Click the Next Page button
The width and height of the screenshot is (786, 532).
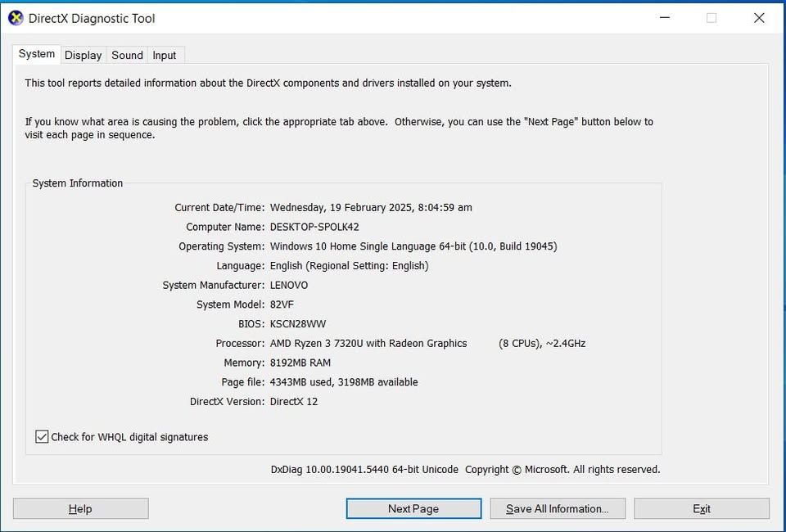click(413, 508)
